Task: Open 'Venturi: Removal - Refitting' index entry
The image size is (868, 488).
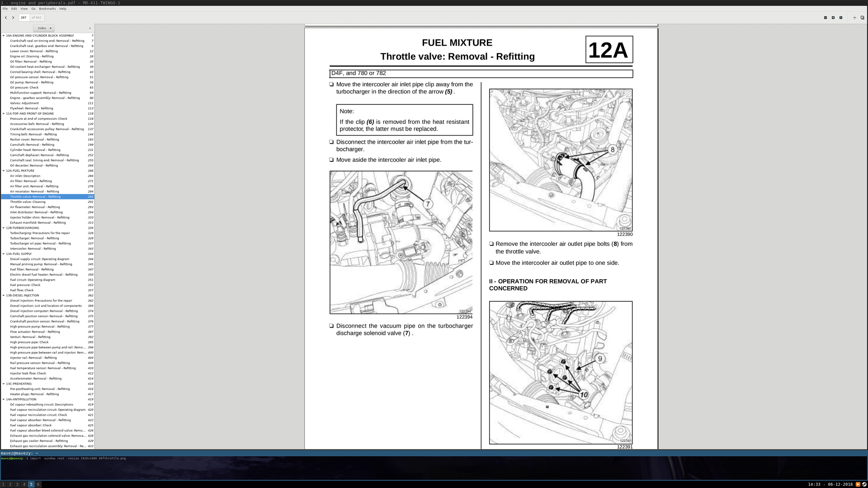Action: [x=47, y=337]
